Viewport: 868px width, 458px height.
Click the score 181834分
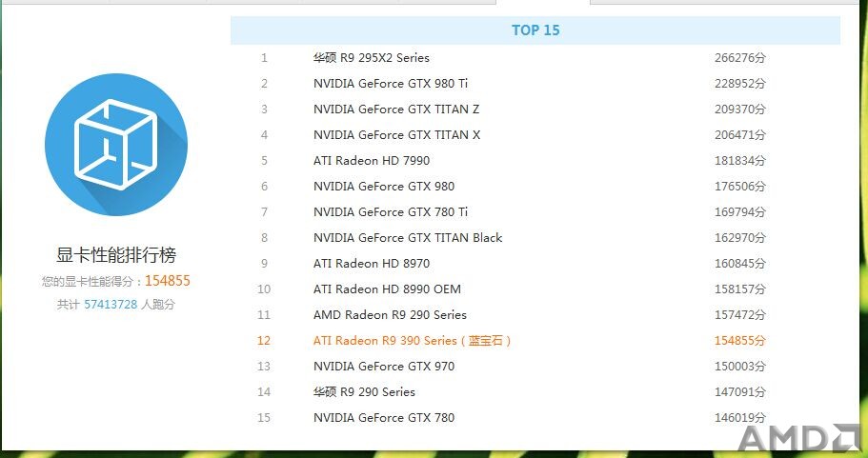coord(740,160)
